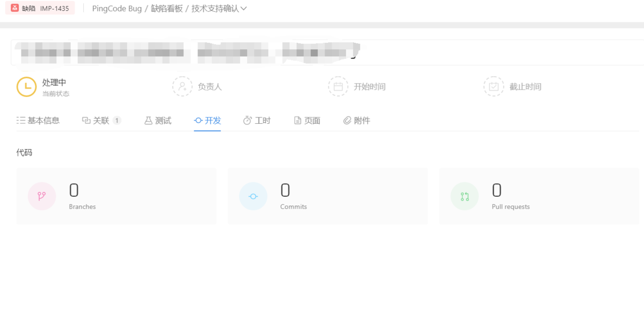Click the timer icon beside 工时

pos(247,120)
